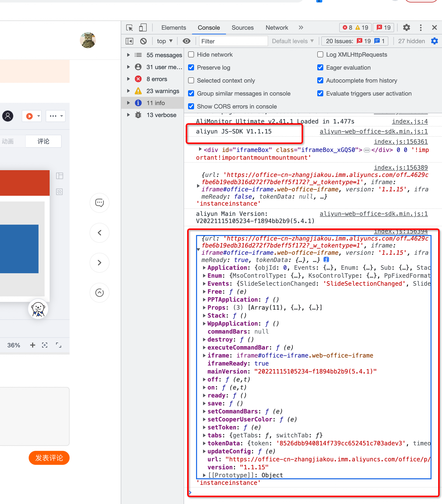
Task: Hide the console sidebar panel
Action: [129, 41]
